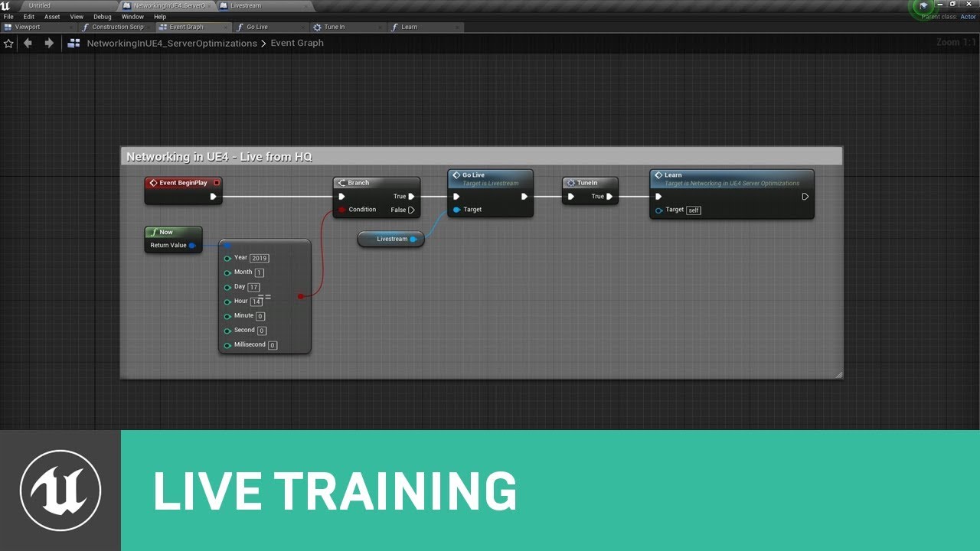Edit the Millisecond value field
The image size is (980, 551).
tap(273, 345)
